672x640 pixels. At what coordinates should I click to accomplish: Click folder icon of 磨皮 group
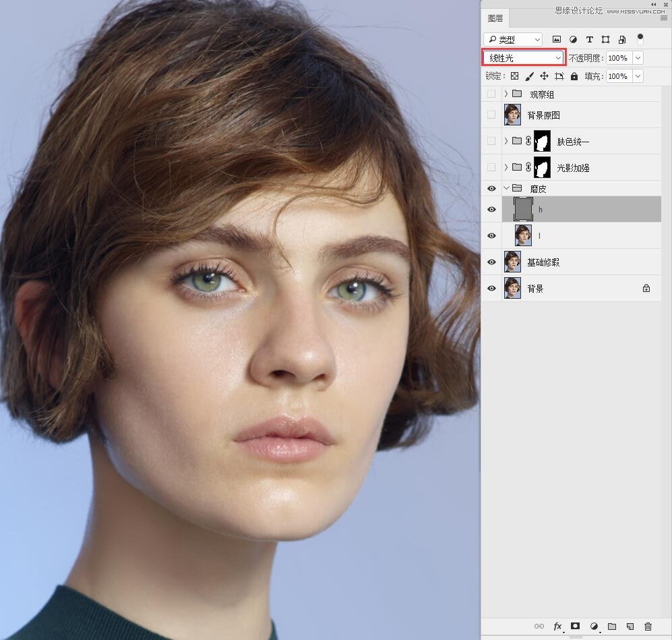[517, 187]
